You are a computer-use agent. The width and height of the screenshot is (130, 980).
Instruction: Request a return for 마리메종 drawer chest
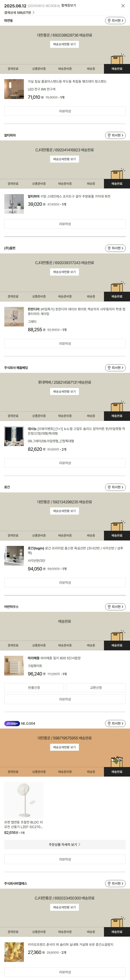click(x=34, y=687)
